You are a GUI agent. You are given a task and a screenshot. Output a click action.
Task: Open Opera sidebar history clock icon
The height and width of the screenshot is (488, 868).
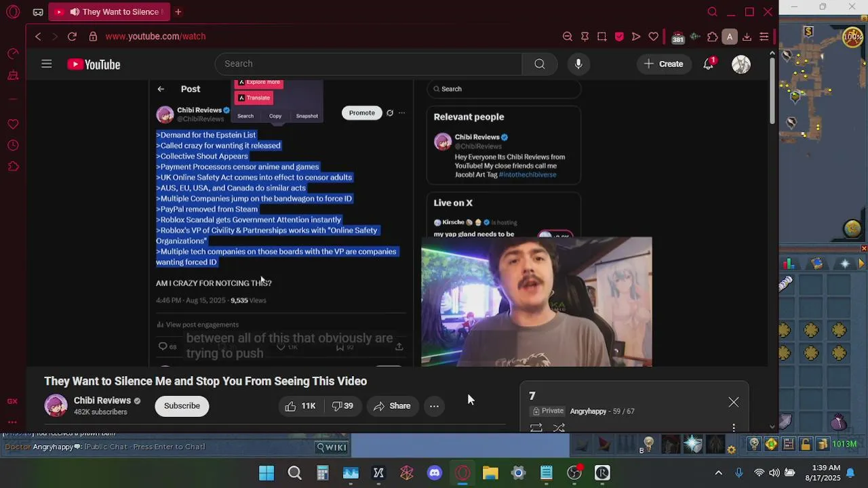pyautogui.click(x=13, y=146)
